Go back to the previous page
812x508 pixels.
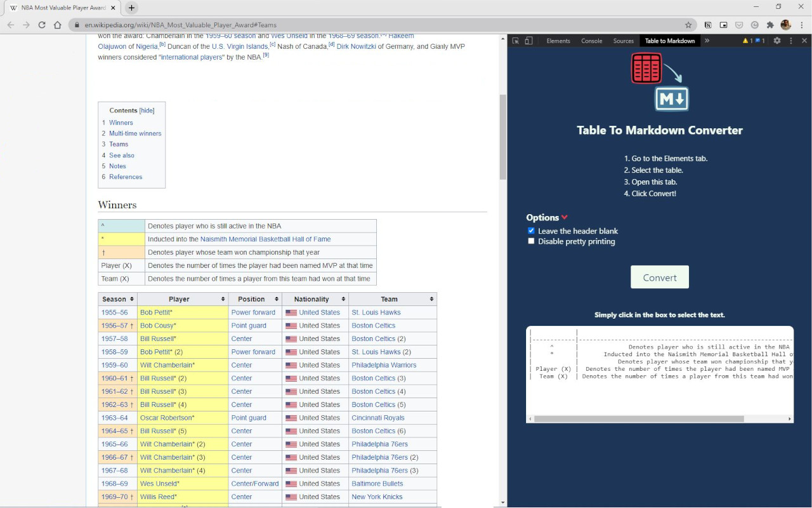(x=10, y=25)
